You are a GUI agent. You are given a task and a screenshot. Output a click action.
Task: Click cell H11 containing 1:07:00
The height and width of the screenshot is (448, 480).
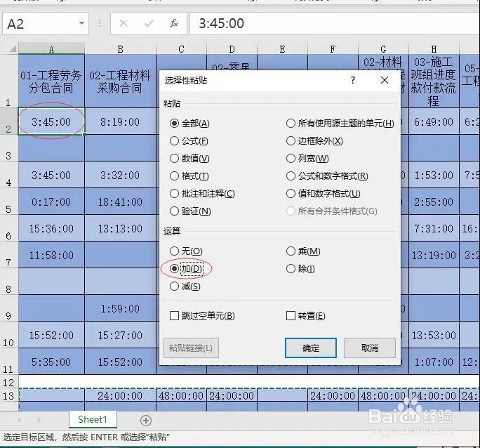click(434, 362)
